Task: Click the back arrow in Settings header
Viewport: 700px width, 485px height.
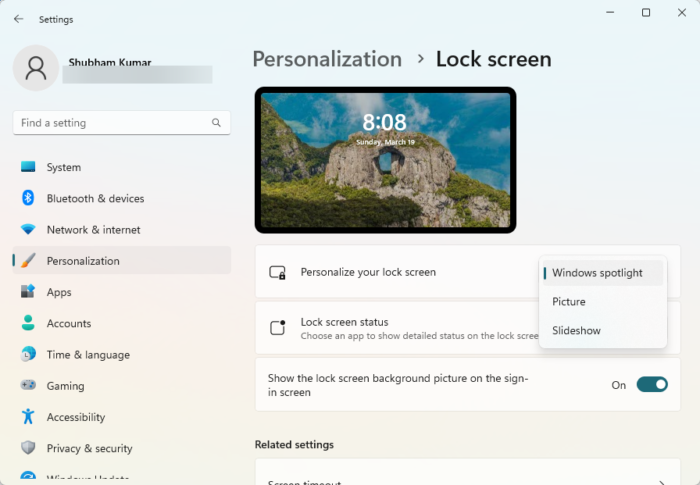Action: [18, 19]
